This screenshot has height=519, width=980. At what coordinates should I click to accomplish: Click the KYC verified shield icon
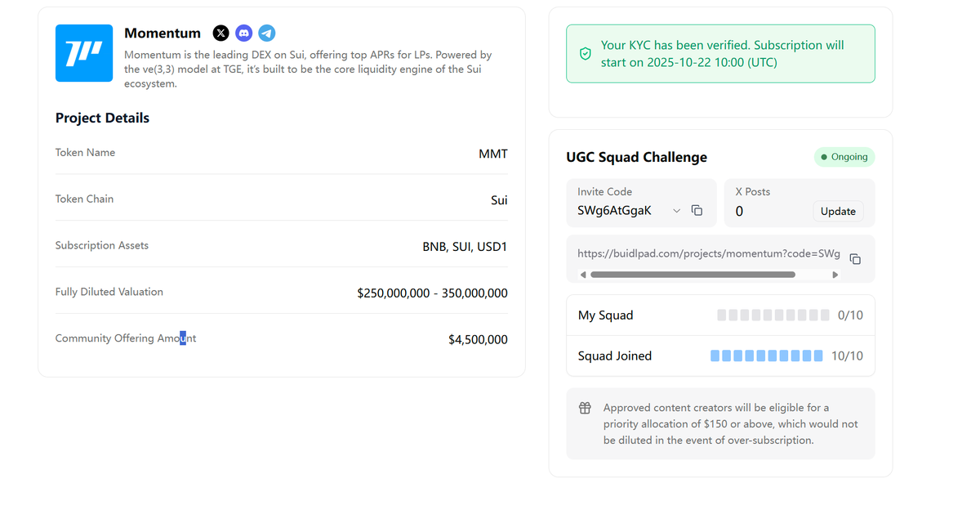[x=585, y=53]
